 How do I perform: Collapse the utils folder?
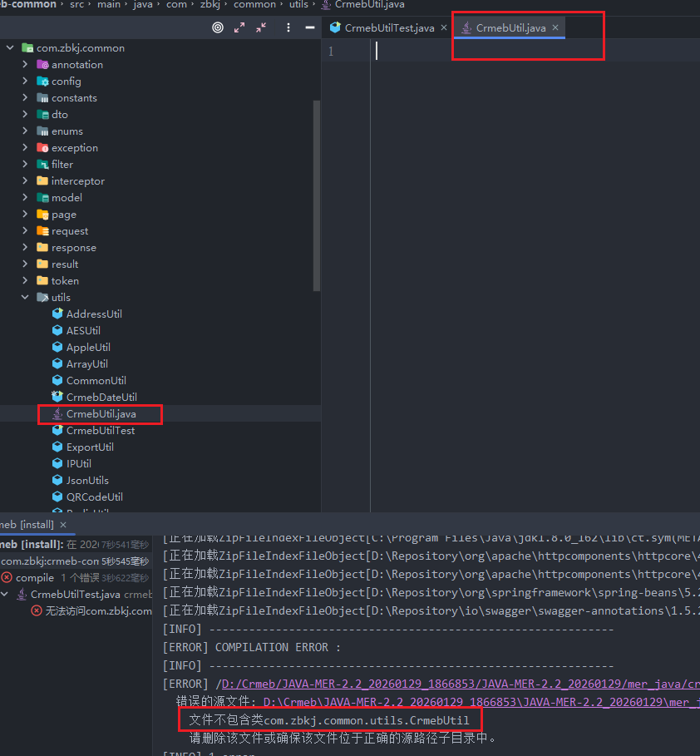[x=26, y=298]
